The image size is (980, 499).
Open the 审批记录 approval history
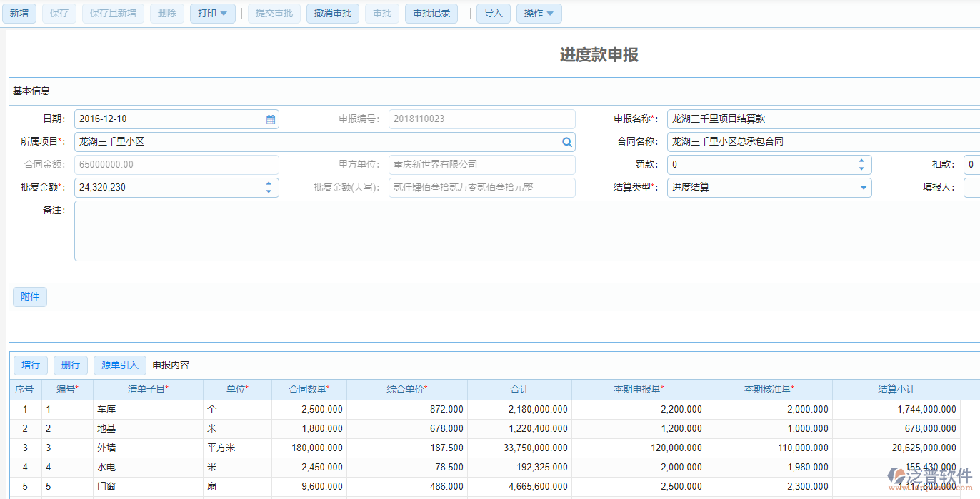click(x=431, y=13)
